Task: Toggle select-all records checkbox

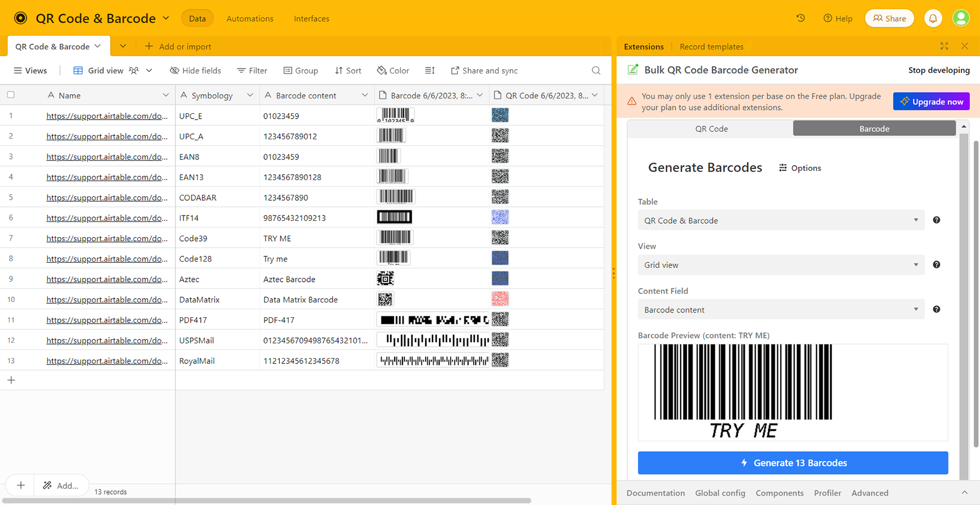Action: pos(11,95)
